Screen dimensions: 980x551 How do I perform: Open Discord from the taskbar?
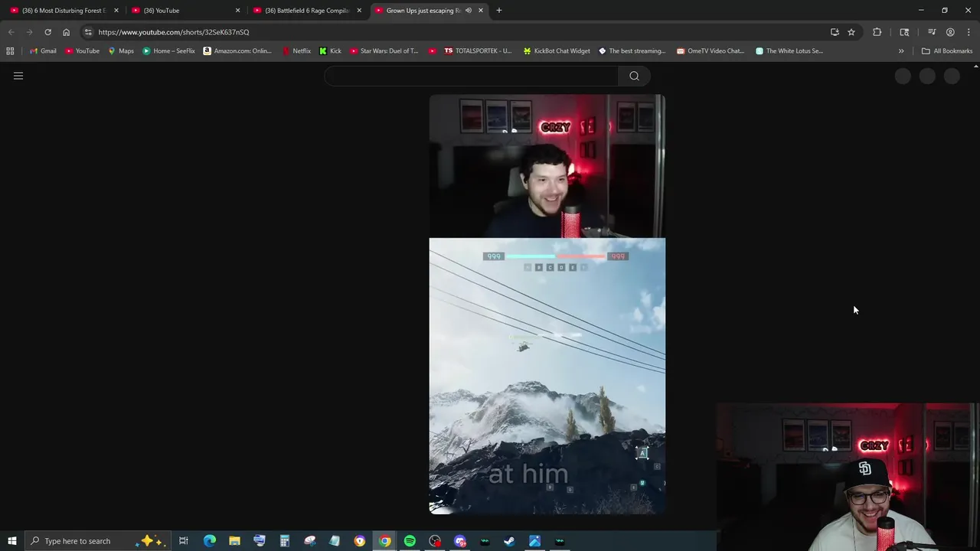tap(459, 541)
